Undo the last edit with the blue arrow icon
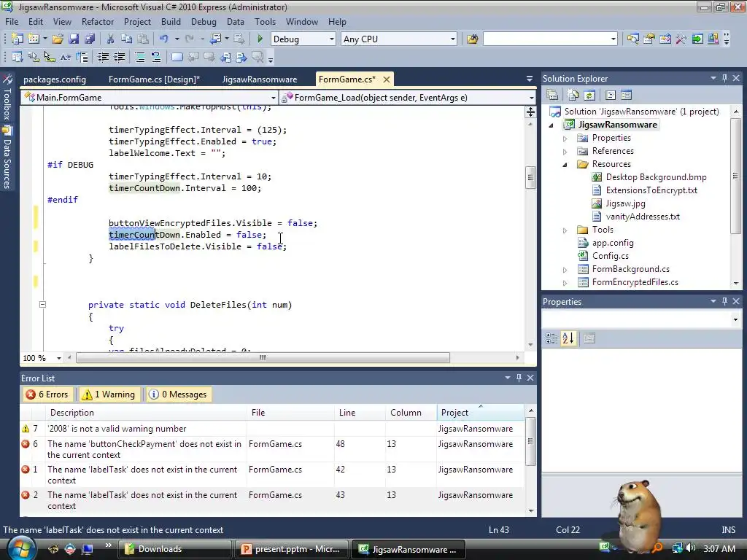Image resolution: width=747 pixels, height=560 pixels. point(164,39)
